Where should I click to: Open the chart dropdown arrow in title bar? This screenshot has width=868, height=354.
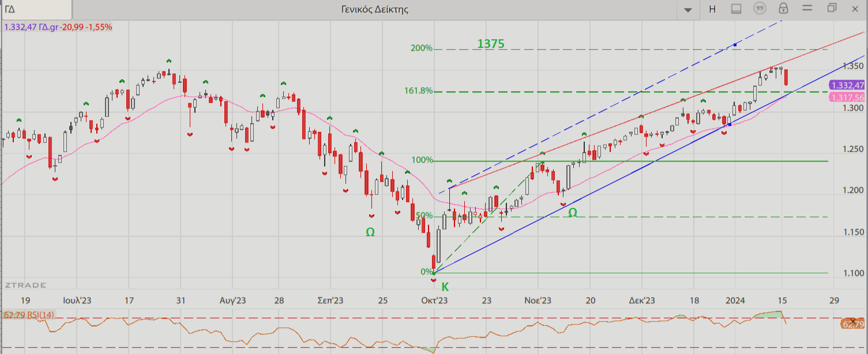tap(687, 10)
